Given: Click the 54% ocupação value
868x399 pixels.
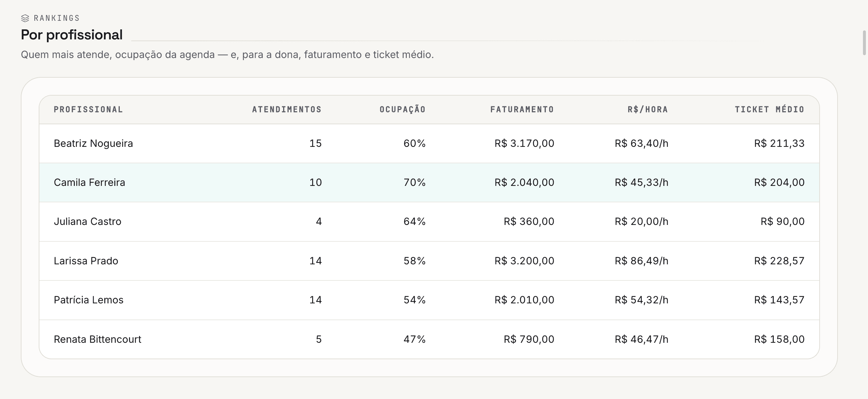Looking at the screenshot, I should pos(415,300).
